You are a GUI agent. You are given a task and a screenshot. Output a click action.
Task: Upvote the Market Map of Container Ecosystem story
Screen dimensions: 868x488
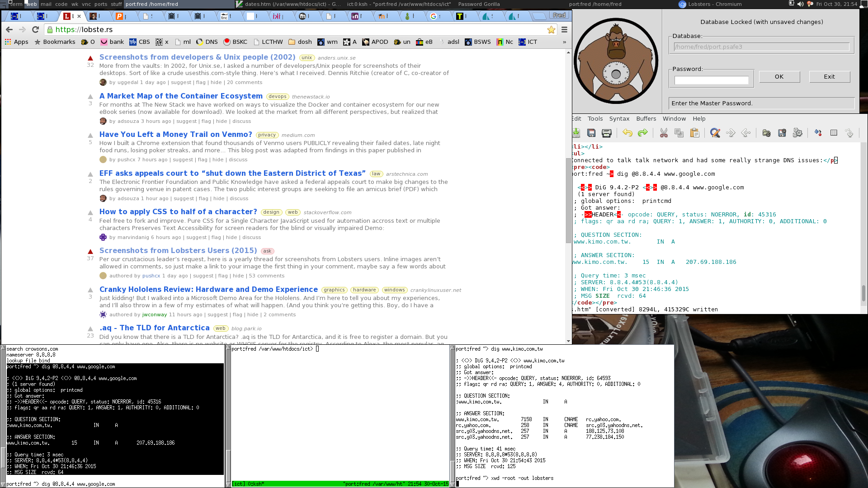90,96
